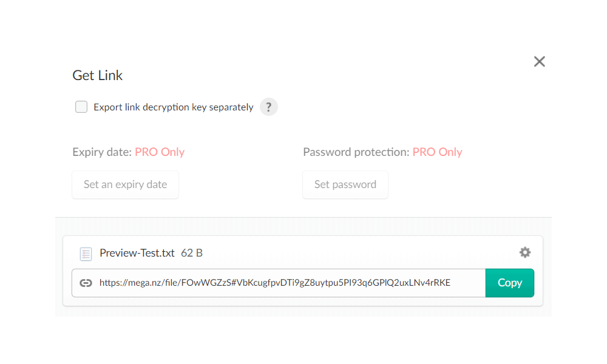Click the Password protection label
This screenshot has height=364, width=607.
pos(356,152)
